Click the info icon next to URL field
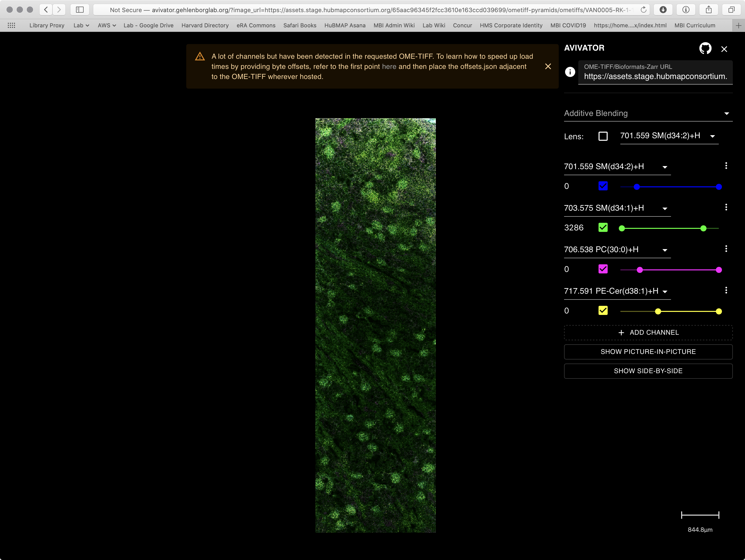Image resolution: width=745 pixels, height=560 pixels. click(x=570, y=72)
